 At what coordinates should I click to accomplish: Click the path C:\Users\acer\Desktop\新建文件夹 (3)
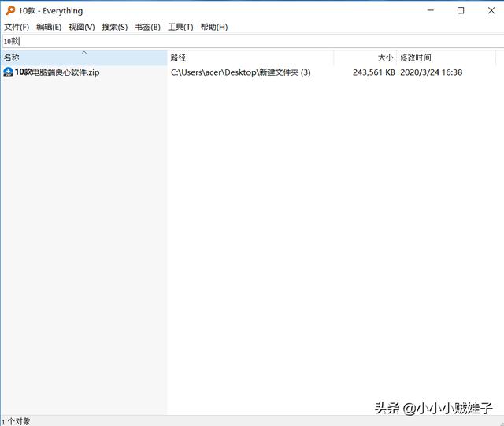(240, 72)
